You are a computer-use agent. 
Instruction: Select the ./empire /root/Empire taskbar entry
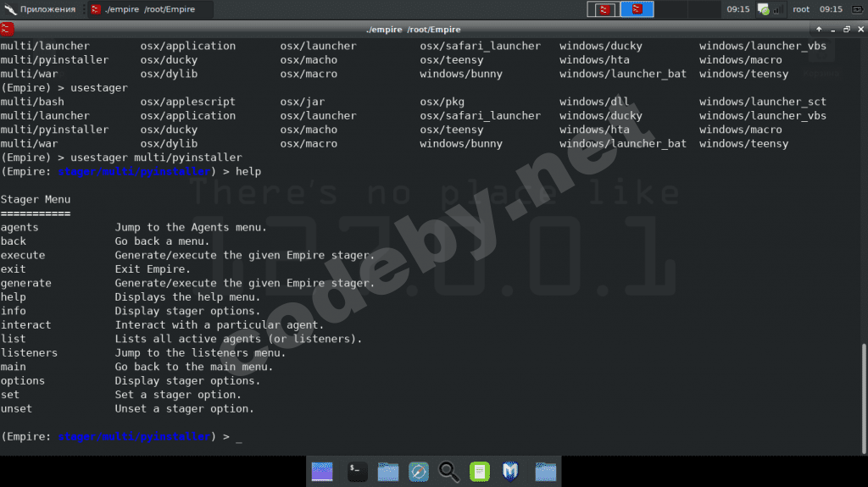150,9
